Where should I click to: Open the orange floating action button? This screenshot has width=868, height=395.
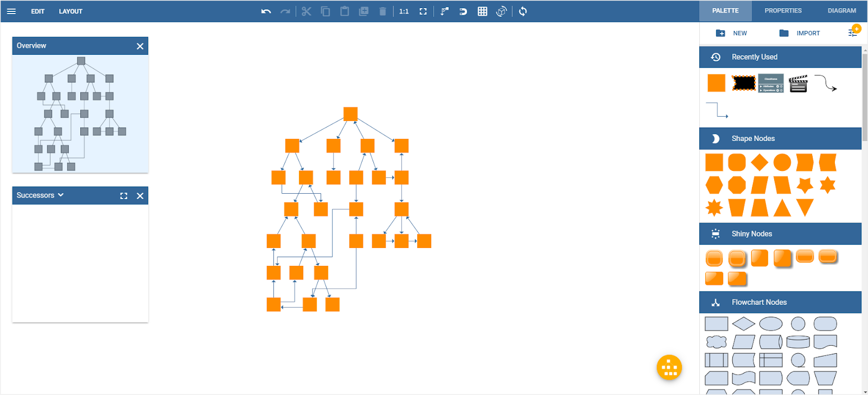tap(669, 367)
